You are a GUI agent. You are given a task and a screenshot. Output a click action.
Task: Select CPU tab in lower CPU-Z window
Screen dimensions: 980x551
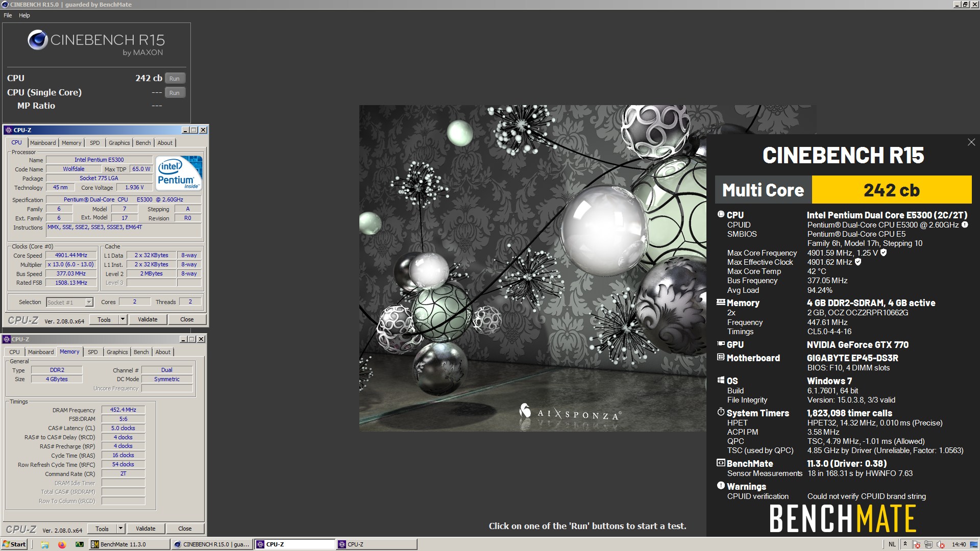point(15,352)
